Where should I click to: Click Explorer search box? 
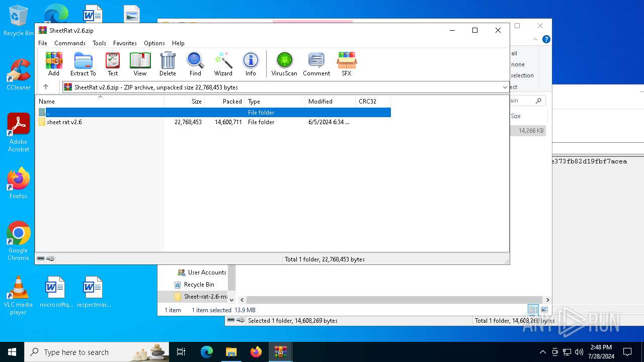pos(527,101)
